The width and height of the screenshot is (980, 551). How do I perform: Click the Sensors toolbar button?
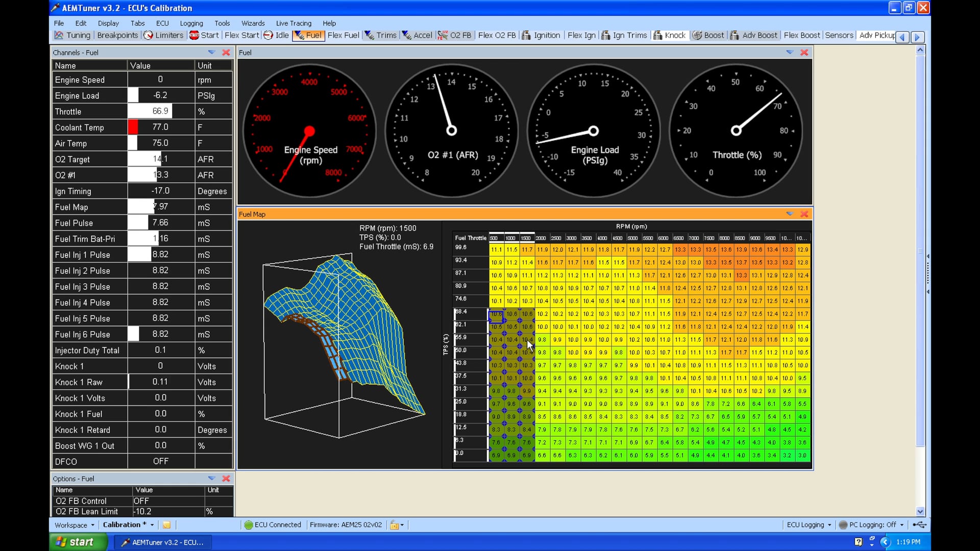839,35
